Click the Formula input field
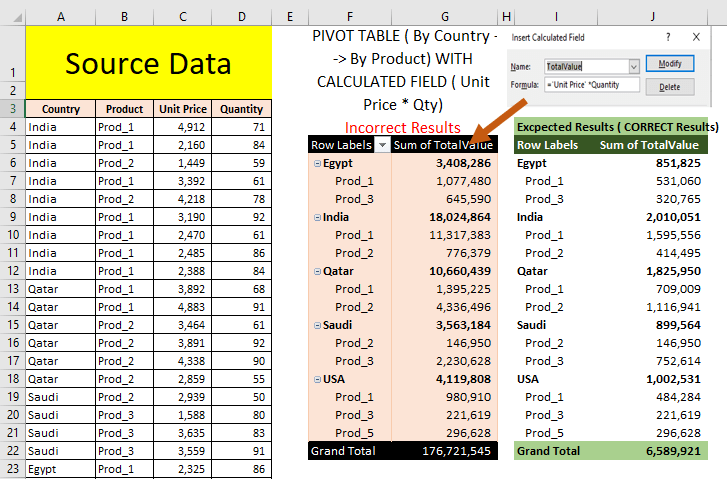The width and height of the screenshot is (727, 479). click(x=592, y=85)
